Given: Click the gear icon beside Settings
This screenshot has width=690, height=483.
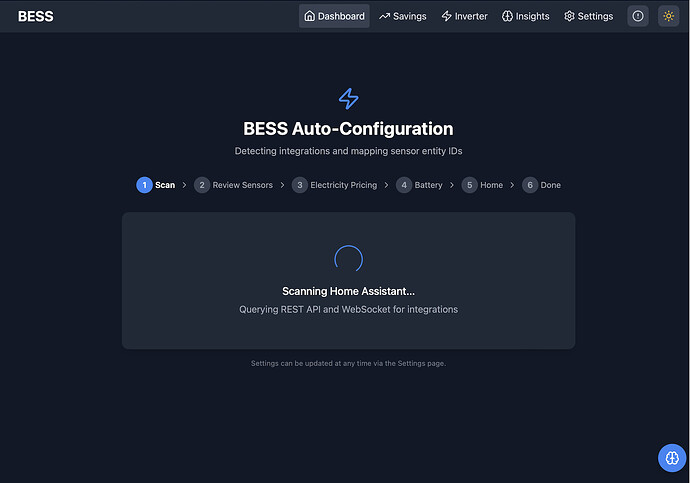Looking at the screenshot, I should (x=569, y=16).
